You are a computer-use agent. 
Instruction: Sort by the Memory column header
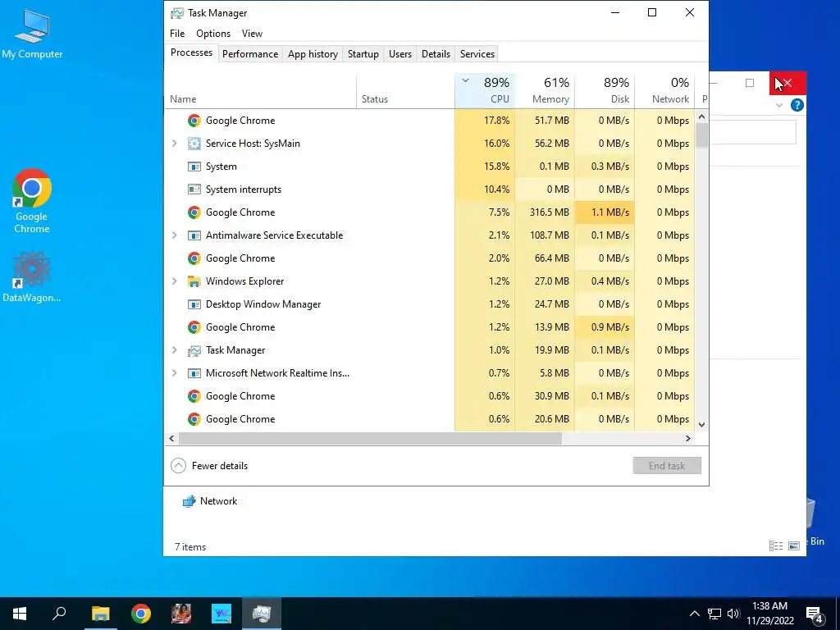[545, 91]
